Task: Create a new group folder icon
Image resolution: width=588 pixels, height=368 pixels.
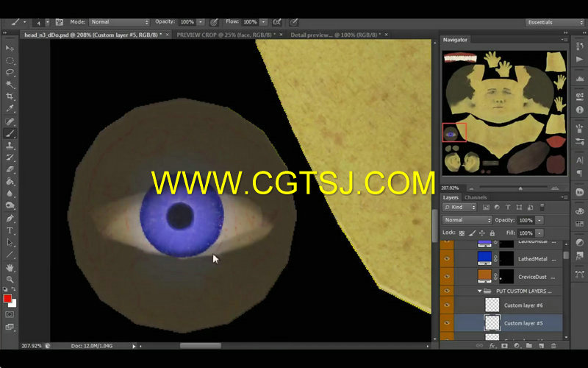Action: point(528,345)
